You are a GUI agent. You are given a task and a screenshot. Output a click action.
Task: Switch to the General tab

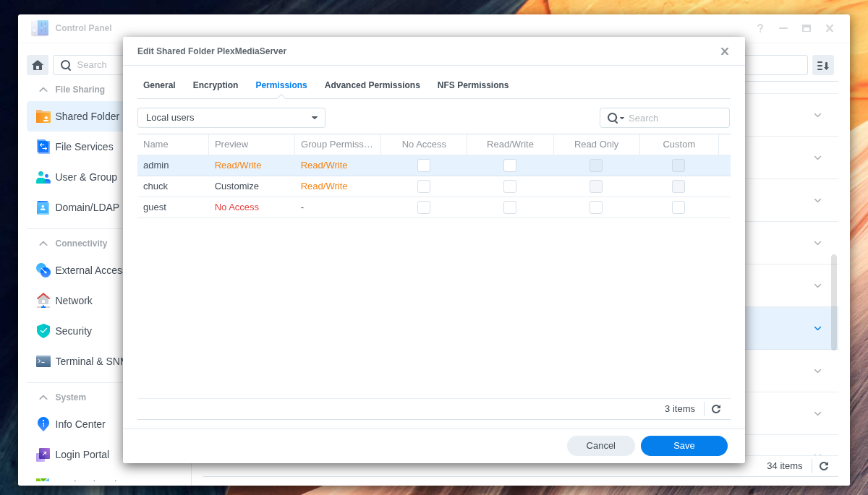coord(159,85)
